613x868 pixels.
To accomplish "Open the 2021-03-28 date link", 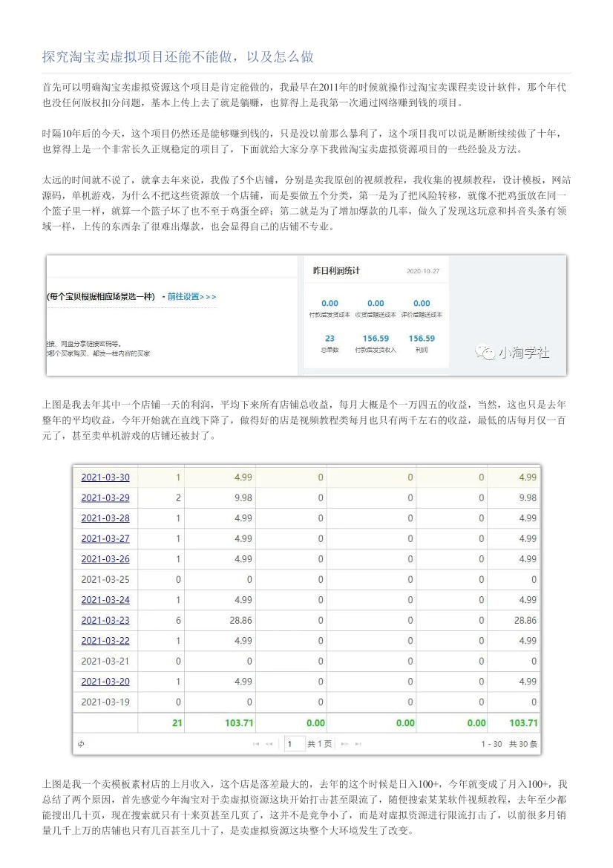I will click(x=105, y=518).
